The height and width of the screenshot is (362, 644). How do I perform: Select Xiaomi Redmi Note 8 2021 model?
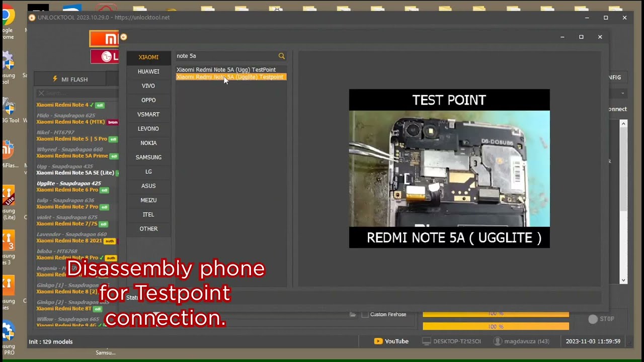click(x=69, y=241)
